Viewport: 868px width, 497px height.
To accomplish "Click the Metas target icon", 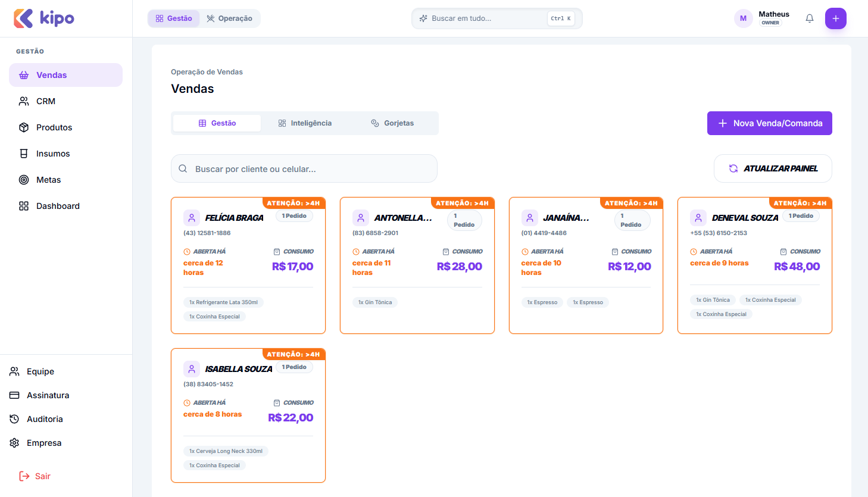I will 24,180.
